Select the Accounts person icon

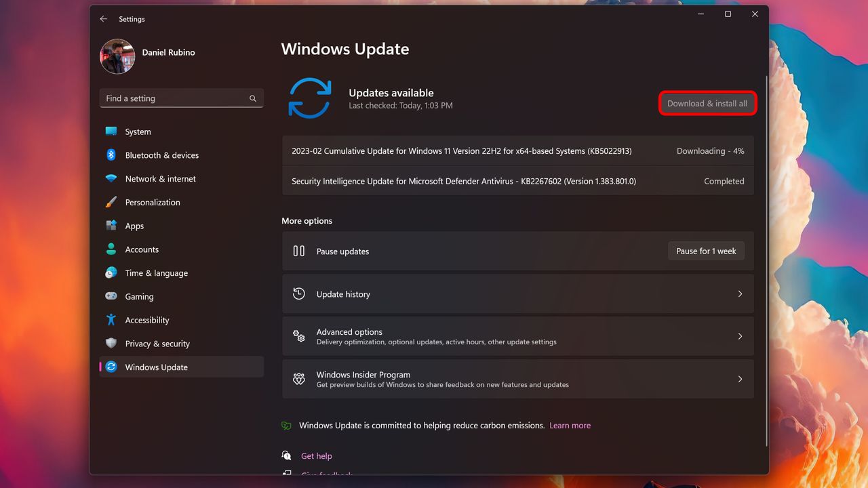pos(111,249)
